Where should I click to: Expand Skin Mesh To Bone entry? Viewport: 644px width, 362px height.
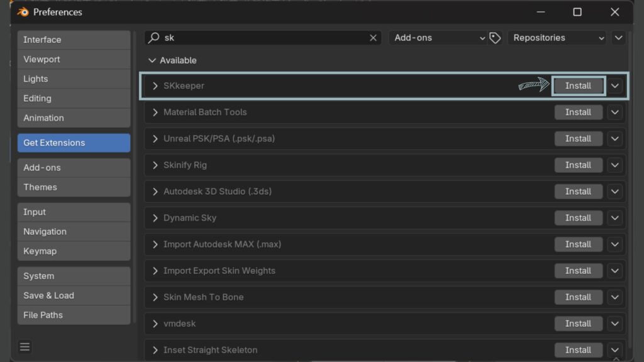[155, 297]
